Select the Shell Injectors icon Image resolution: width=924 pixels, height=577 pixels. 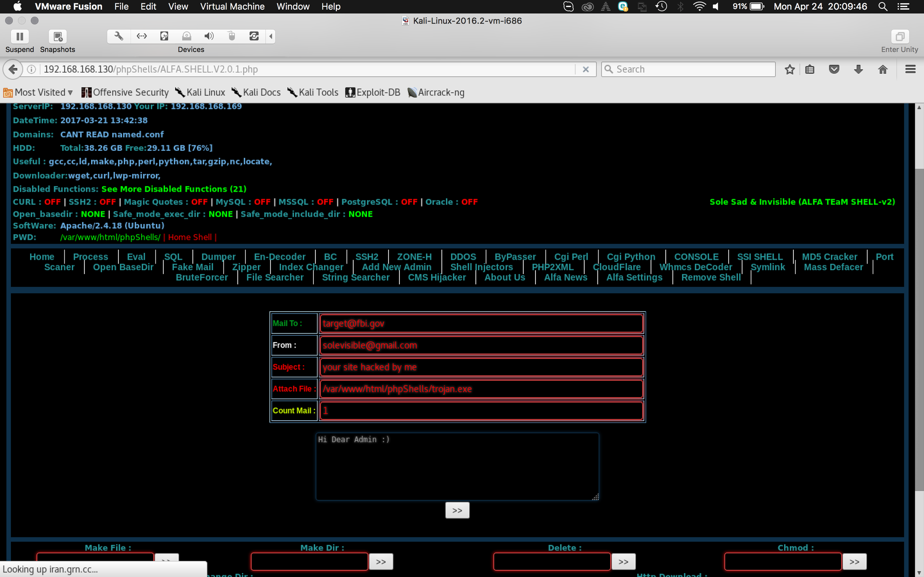481,266
